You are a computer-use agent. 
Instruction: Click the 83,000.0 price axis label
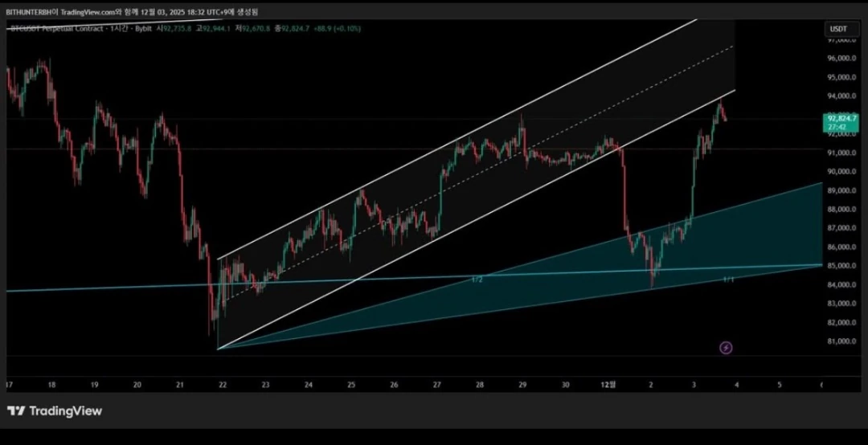[841, 304]
